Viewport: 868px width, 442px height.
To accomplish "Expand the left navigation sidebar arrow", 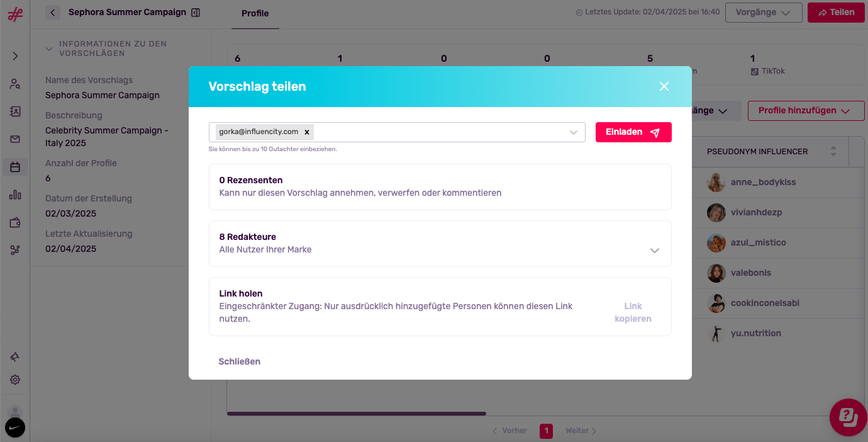I will coord(15,56).
